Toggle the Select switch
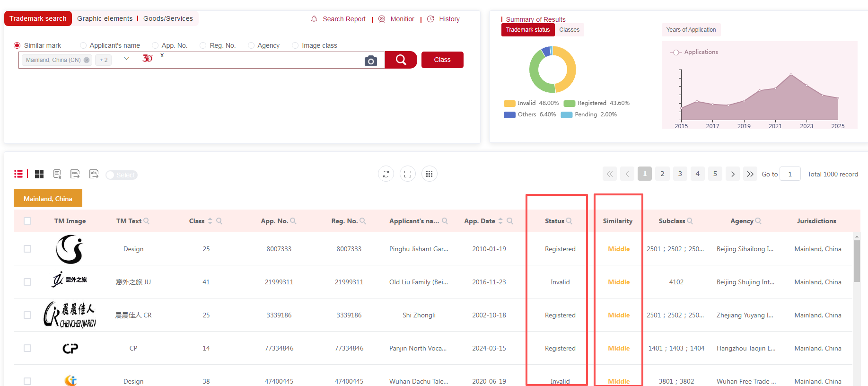This screenshot has width=868, height=386. coord(121,175)
